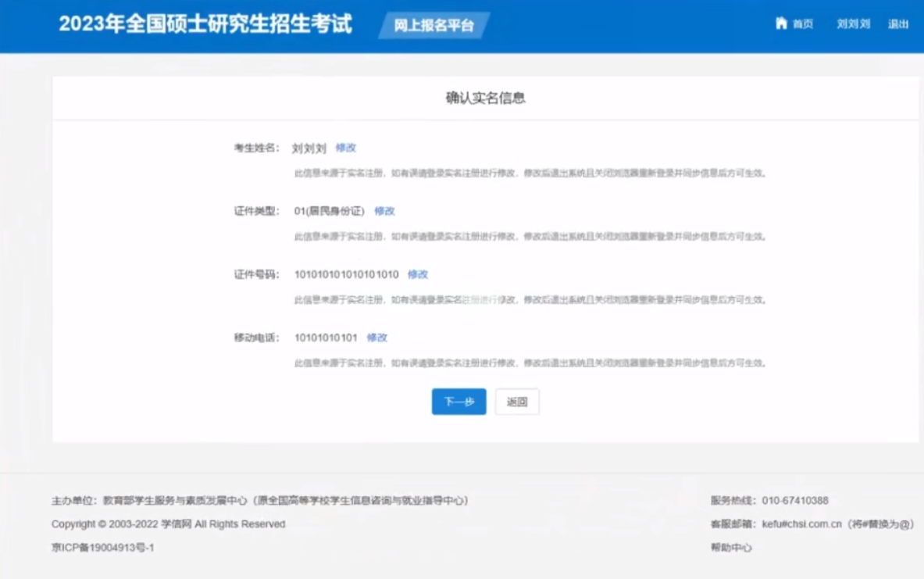Click 修改 next to 证件号码
This screenshot has height=579, width=924.
pyautogui.click(x=419, y=274)
